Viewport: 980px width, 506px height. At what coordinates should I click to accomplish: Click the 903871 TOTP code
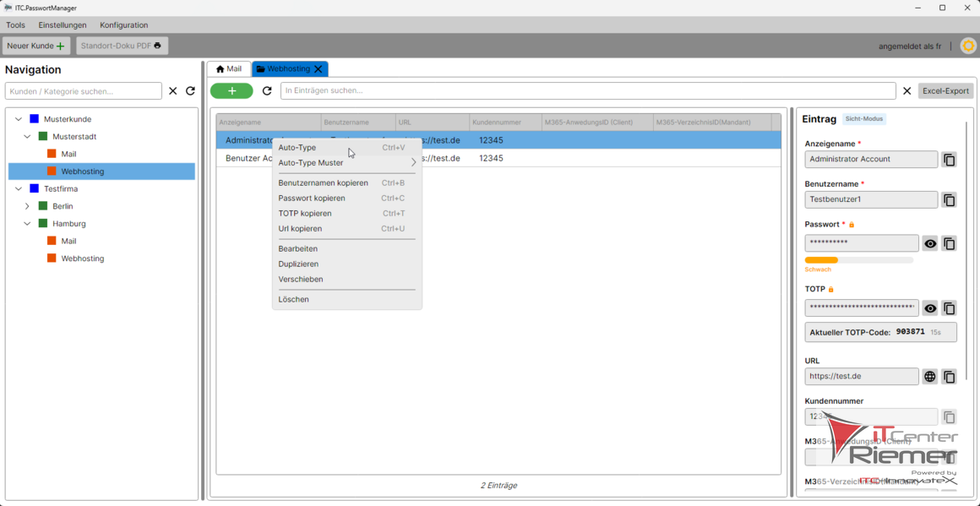(x=910, y=332)
